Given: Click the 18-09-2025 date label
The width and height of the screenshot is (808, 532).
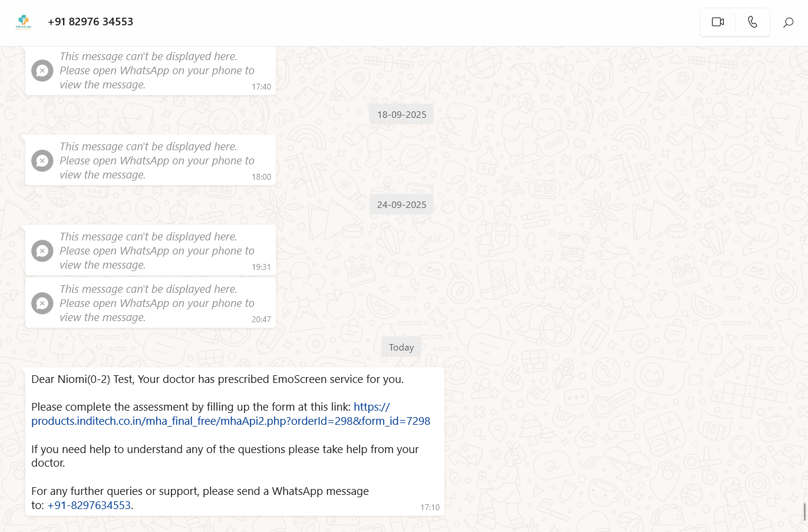Looking at the screenshot, I should pos(401,115).
